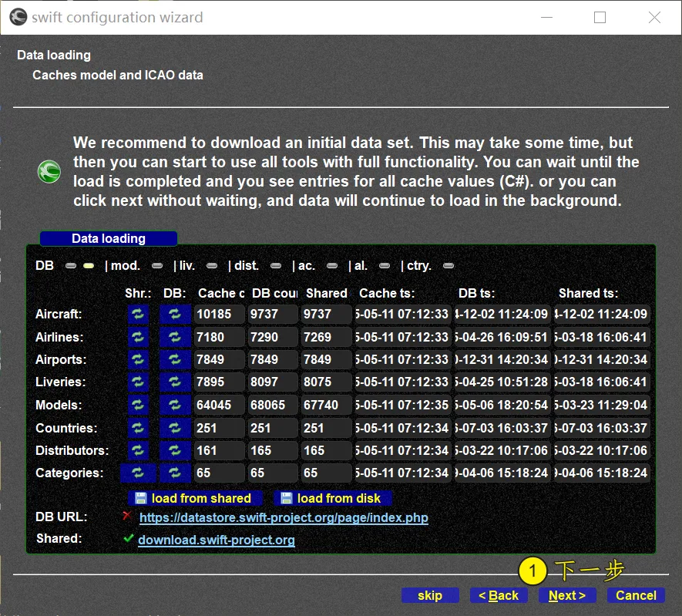Select Models cache timestamp 07:12:35
Screen dimensions: 682x616
402,405
